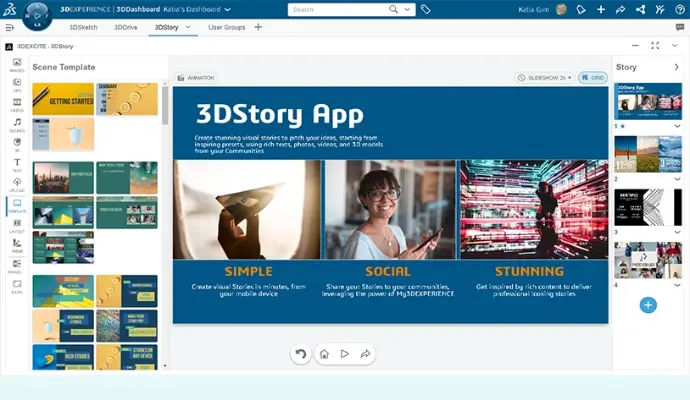Viewport: 690px width, 400px height.
Task: Click the template list scrollbar thumb
Action: coord(165,105)
